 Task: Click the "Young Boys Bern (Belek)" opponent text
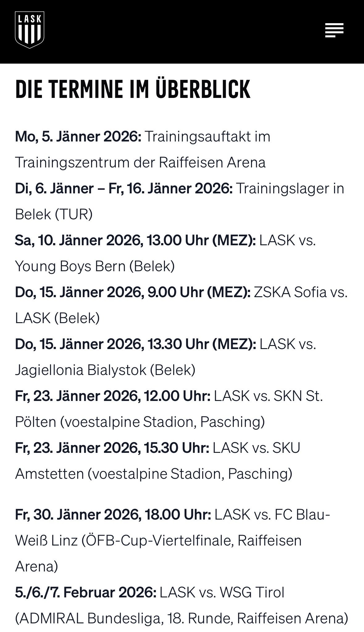click(x=95, y=266)
